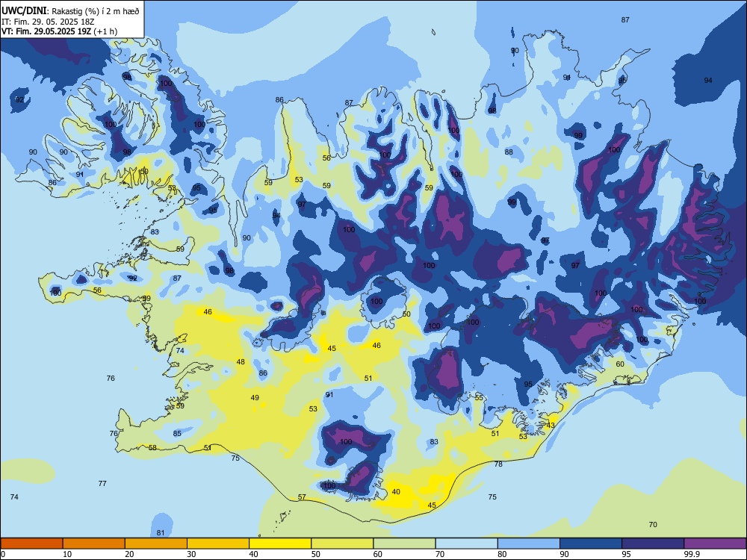The height and width of the screenshot is (560, 747).
Task: Click the legend tick label "80"
Action: coord(502,554)
